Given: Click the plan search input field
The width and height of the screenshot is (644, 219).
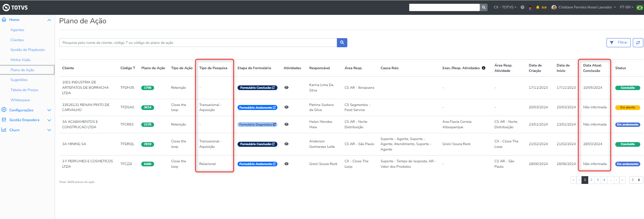Looking at the screenshot, I should click(x=198, y=43).
